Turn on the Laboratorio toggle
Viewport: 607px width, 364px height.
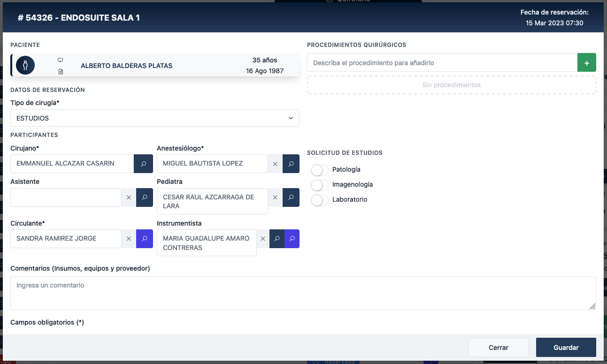pos(320,200)
